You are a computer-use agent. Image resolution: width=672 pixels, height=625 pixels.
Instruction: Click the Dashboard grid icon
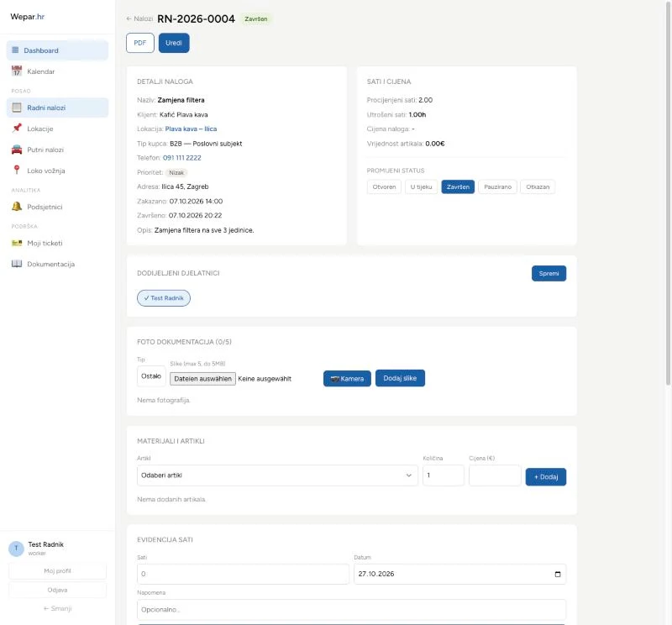(15, 50)
